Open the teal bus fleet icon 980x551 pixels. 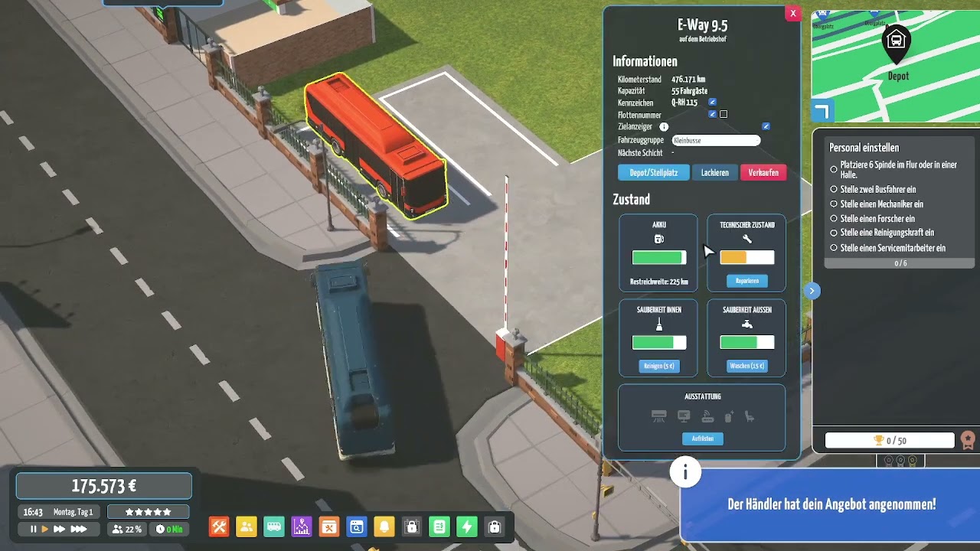(274, 527)
